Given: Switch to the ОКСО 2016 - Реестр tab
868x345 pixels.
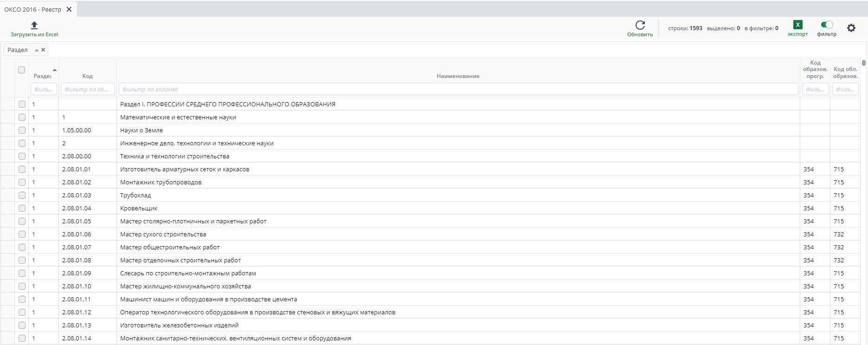Looking at the screenshot, I should 32,9.
